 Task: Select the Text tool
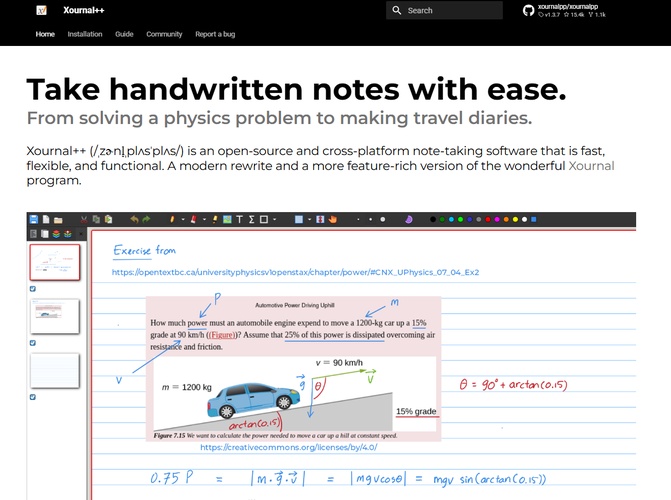click(x=239, y=220)
